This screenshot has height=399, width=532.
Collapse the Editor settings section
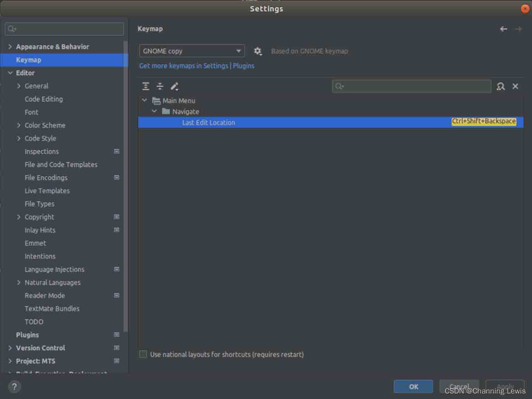[10, 73]
